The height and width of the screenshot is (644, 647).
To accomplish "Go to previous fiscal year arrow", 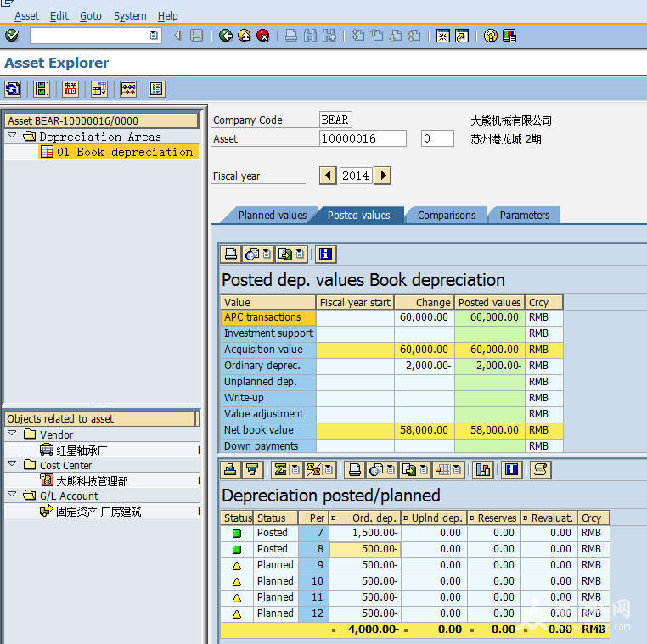I will pos(328,176).
